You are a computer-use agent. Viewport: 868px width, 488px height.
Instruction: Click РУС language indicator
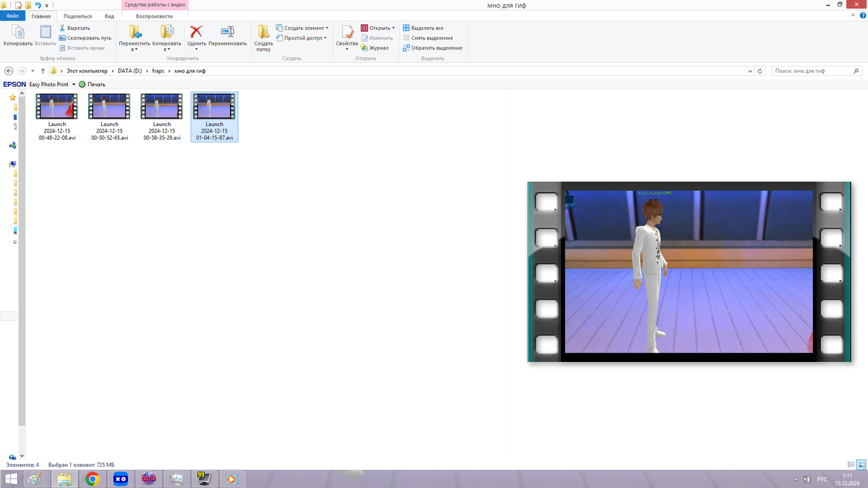point(822,479)
